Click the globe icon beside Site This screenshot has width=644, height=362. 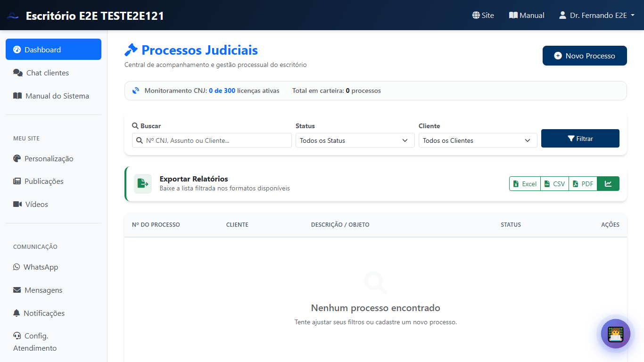click(476, 15)
